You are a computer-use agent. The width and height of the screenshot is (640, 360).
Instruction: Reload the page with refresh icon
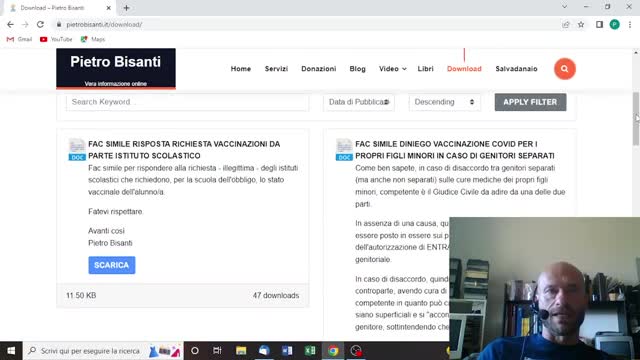(x=40, y=24)
